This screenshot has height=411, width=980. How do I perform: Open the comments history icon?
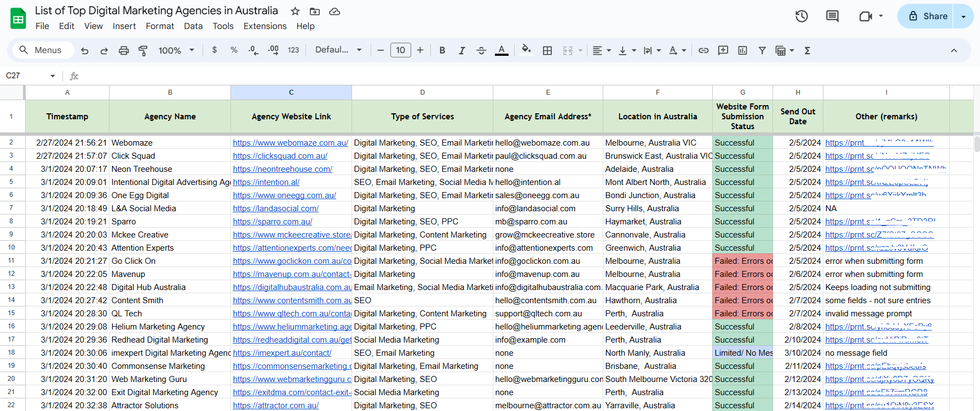click(832, 16)
